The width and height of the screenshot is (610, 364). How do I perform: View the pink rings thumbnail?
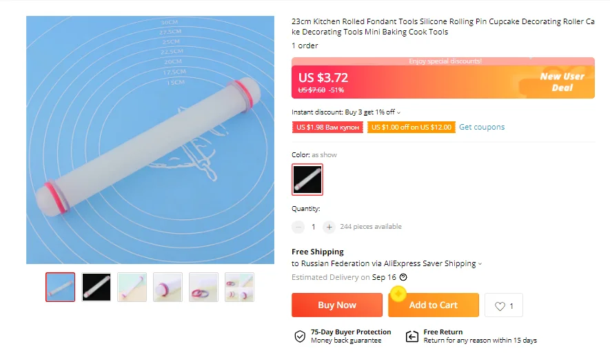coord(203,287)
